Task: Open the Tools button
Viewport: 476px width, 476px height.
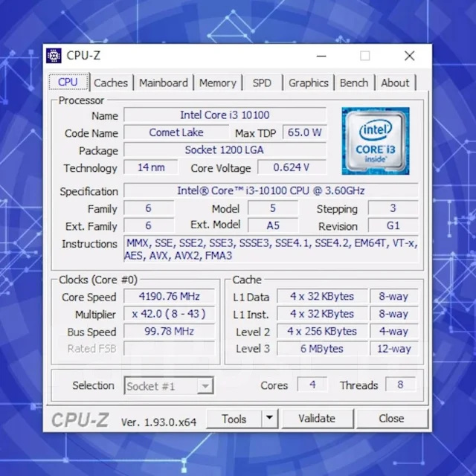Action: 234,419
